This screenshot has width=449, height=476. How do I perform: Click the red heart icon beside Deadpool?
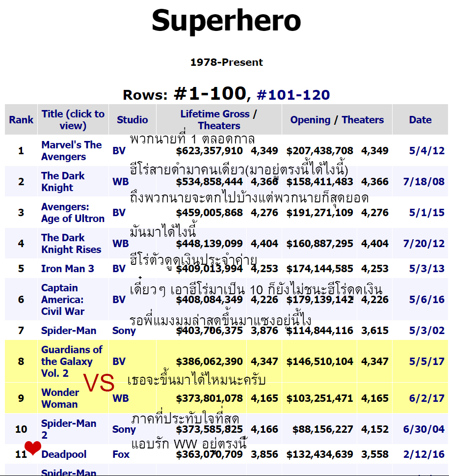(33, 448)
